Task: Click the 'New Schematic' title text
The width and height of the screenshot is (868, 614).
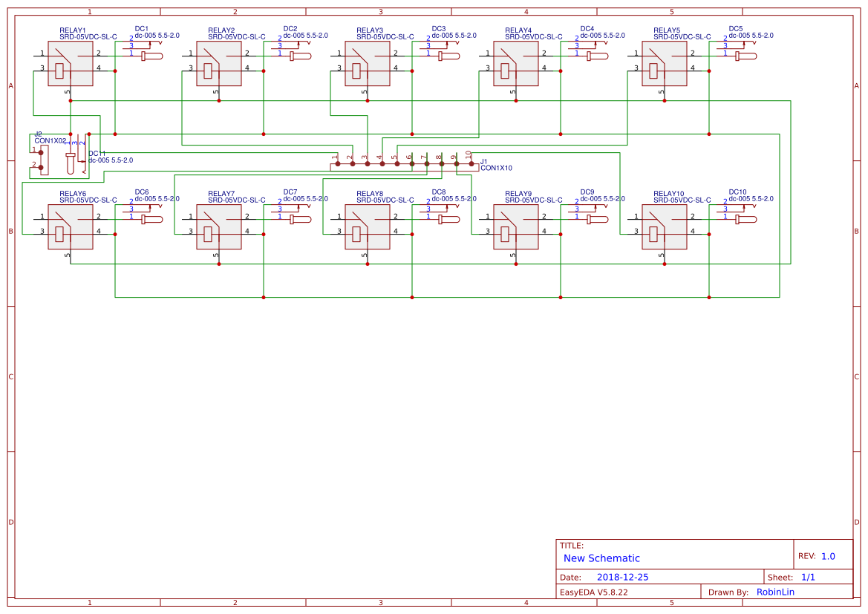Action: (x=601, y=558)
